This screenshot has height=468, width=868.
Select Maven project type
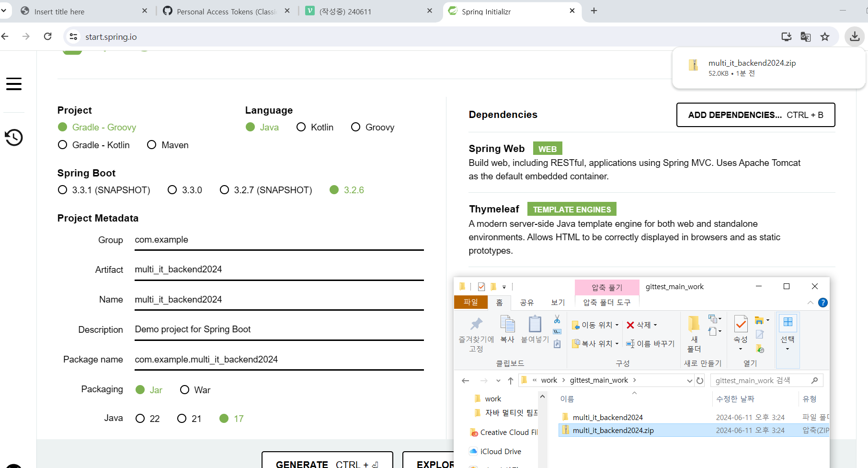point(168,145)
